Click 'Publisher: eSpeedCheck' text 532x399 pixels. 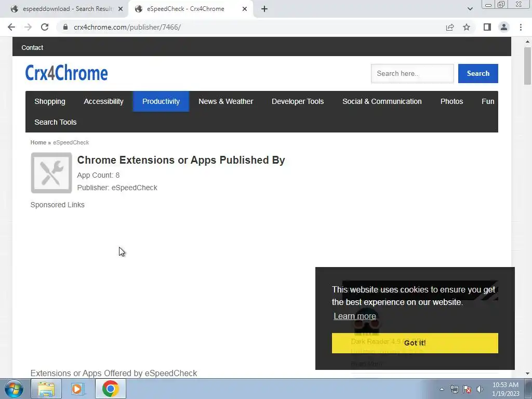(x=117, y=188)
